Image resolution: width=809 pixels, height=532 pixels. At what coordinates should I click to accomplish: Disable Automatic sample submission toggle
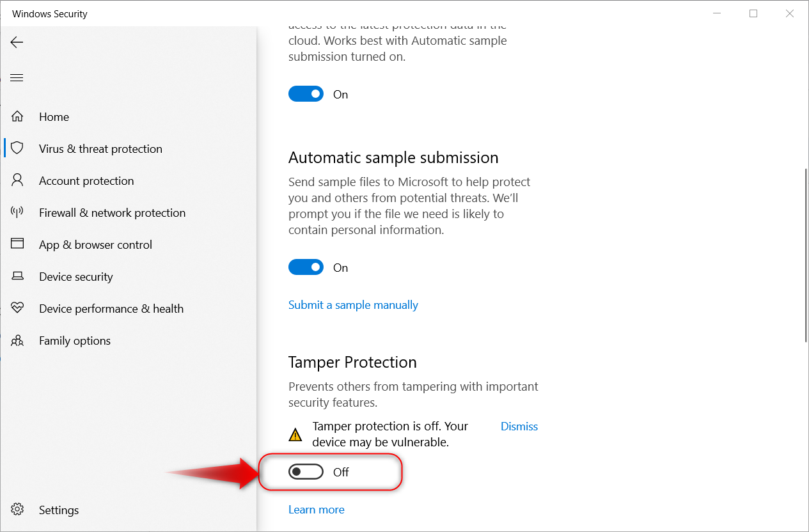pyautogui.click(x=306, y=267)
